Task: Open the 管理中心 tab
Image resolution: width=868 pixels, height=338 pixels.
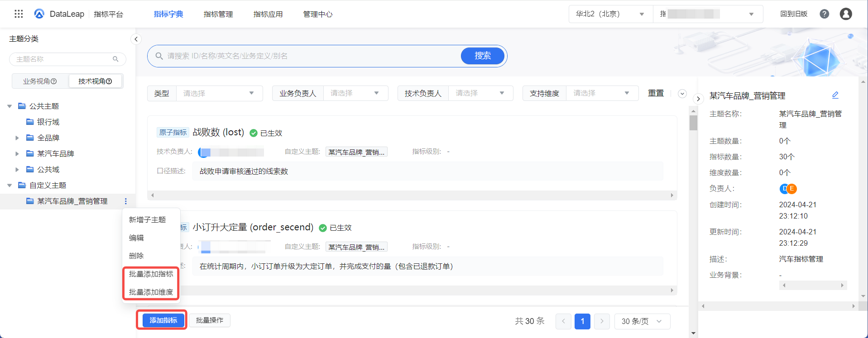Action: pos(318,14)
